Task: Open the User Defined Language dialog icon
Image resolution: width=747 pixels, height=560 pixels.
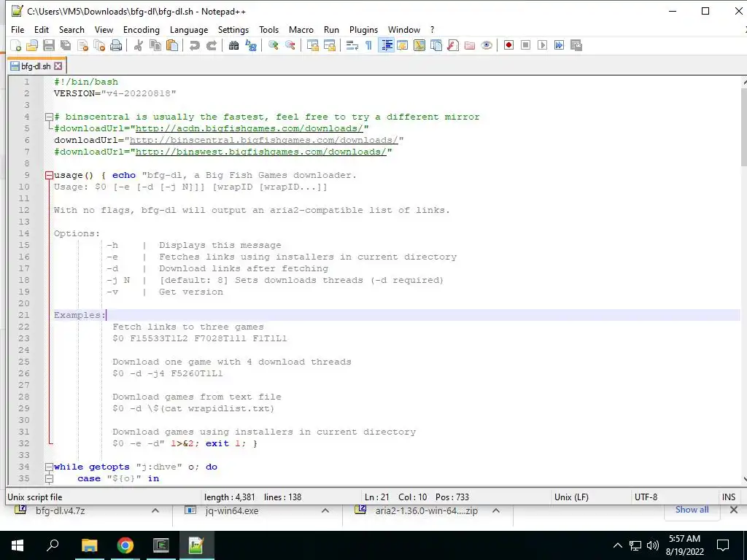Action: (402, 45)
